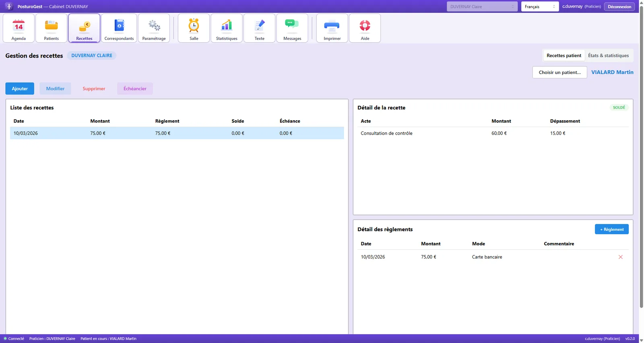Open the Français language dropdown

540,6
